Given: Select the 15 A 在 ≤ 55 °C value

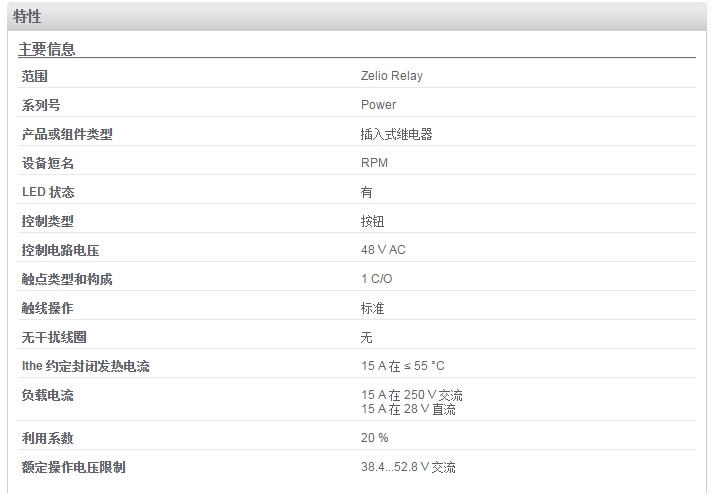Looking at the screenshot, I should coord(403,366).
